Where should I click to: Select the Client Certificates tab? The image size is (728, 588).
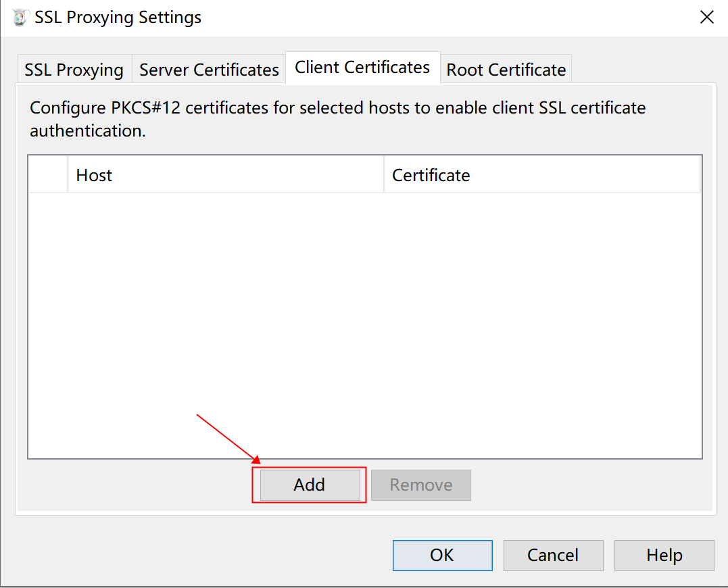362,68
